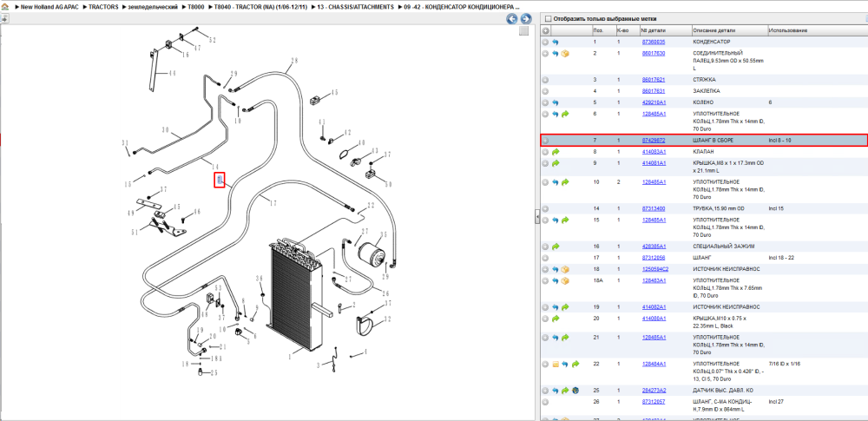This screenshot has height=421, width=868.
Task: Open breadcrumb 'земледельческий'
Action: click(154, 7)
